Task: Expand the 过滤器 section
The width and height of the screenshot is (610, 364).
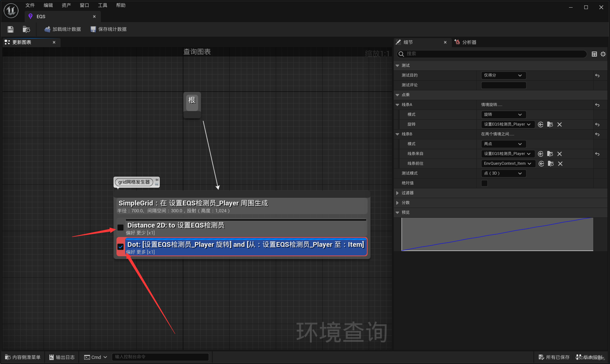Action: [407, 193]
